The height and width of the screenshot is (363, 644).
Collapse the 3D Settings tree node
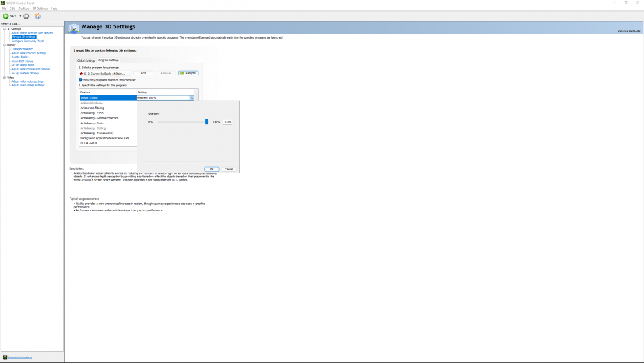(x=5, y=29)
